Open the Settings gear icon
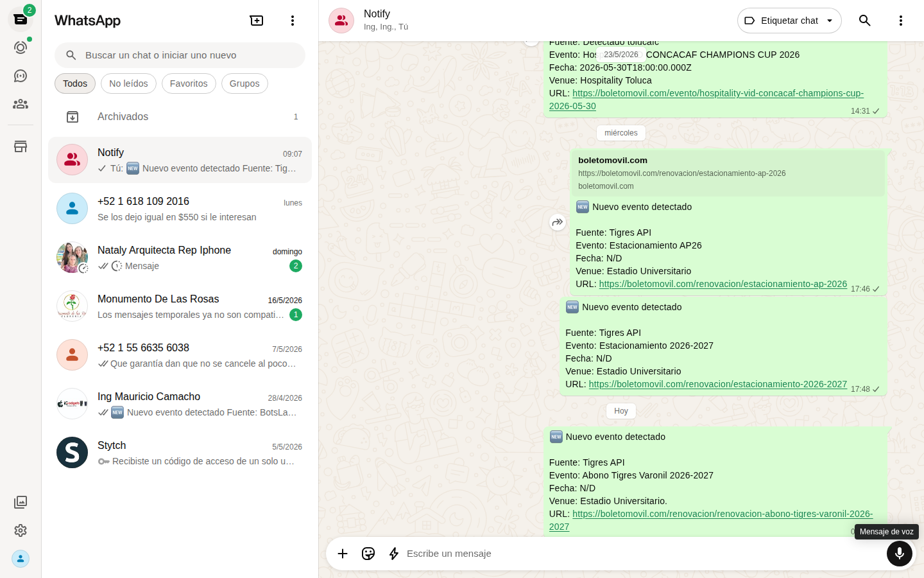 pyautogui.click(x=21, y=530)
